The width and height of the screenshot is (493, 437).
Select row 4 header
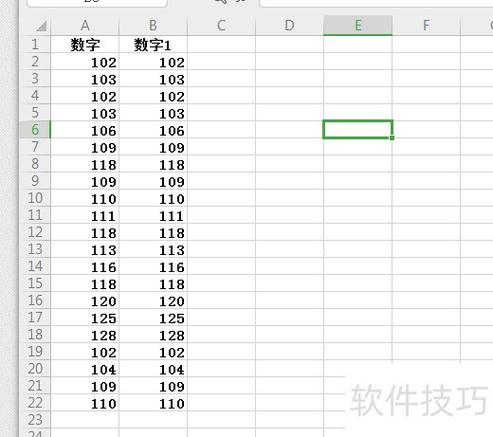click(35, 95)
